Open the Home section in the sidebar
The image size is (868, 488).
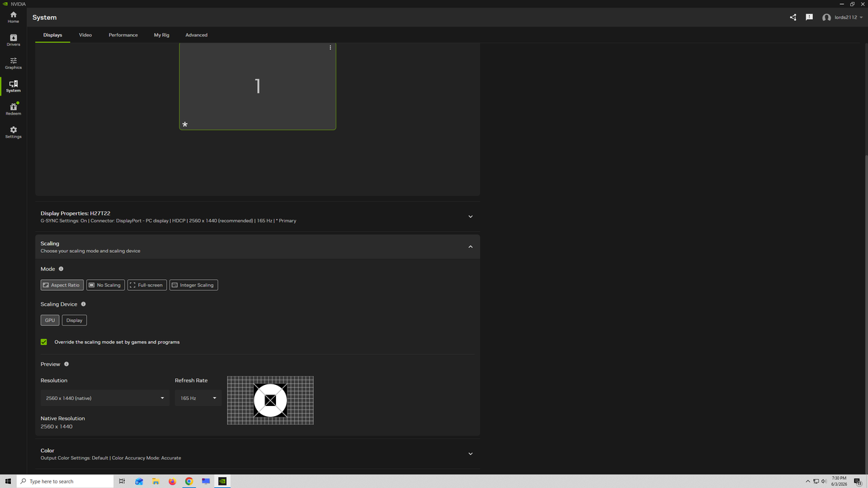coord(13,18)
